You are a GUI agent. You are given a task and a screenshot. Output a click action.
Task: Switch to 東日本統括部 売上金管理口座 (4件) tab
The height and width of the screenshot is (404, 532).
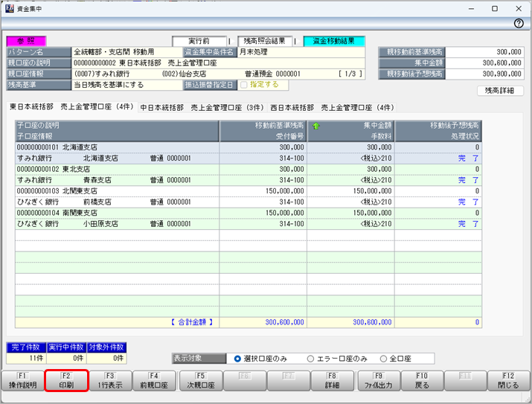coord(72,107)
